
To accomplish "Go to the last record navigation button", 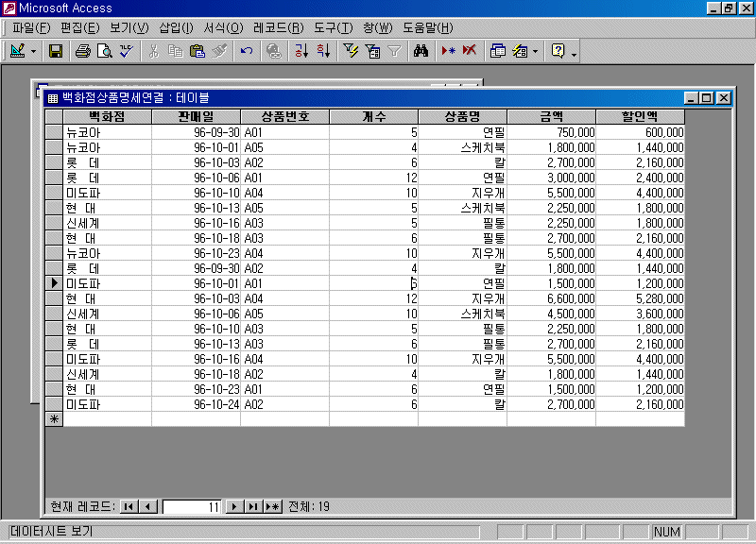I will (253, 506).
